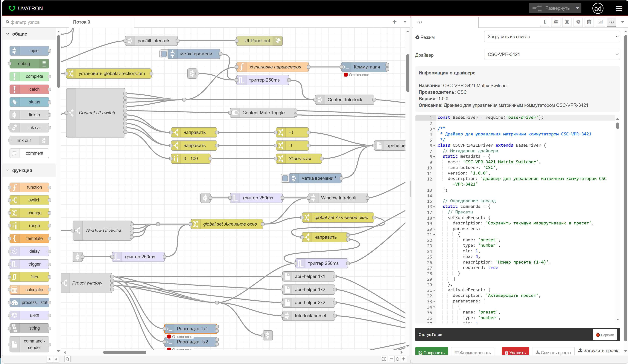Viewport: 628px width, 364px height.
Task: Open the Развернуть deploy options arrow
Action: (577, 8)
